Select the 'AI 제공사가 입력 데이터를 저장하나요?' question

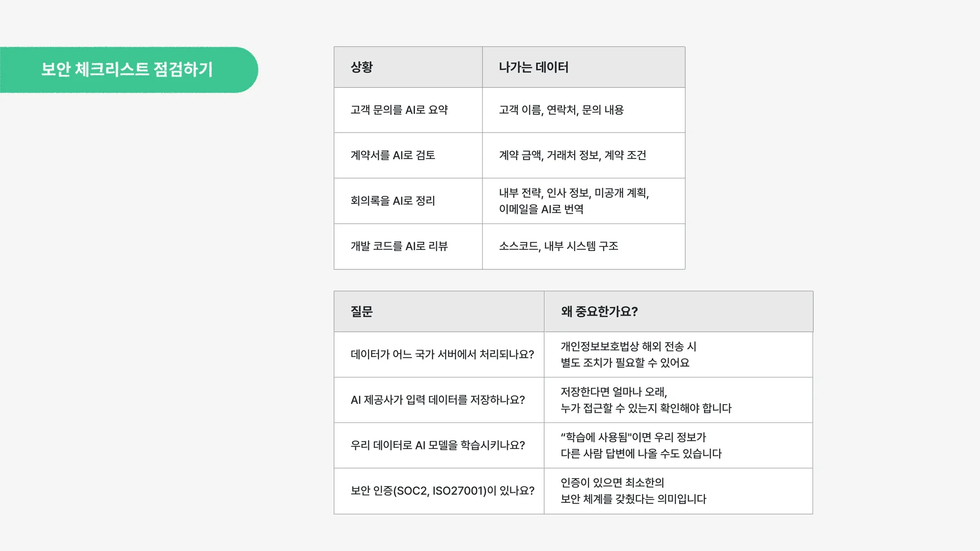[x=437, y=400]
